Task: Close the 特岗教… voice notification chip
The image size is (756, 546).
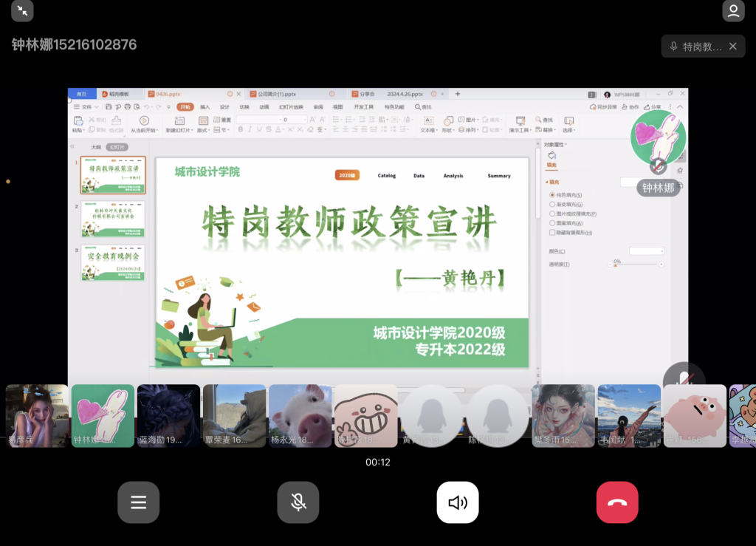Action: (x=732, y=47)
